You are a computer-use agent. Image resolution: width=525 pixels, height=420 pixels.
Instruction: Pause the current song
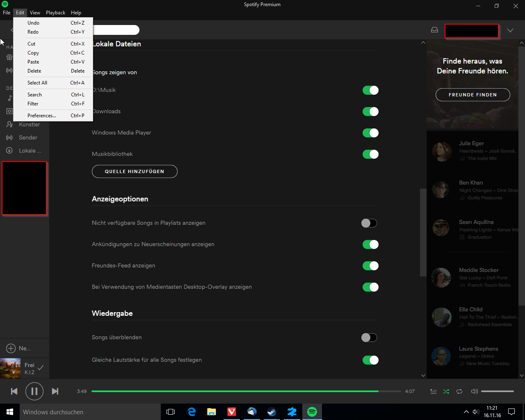click(34, 391)
